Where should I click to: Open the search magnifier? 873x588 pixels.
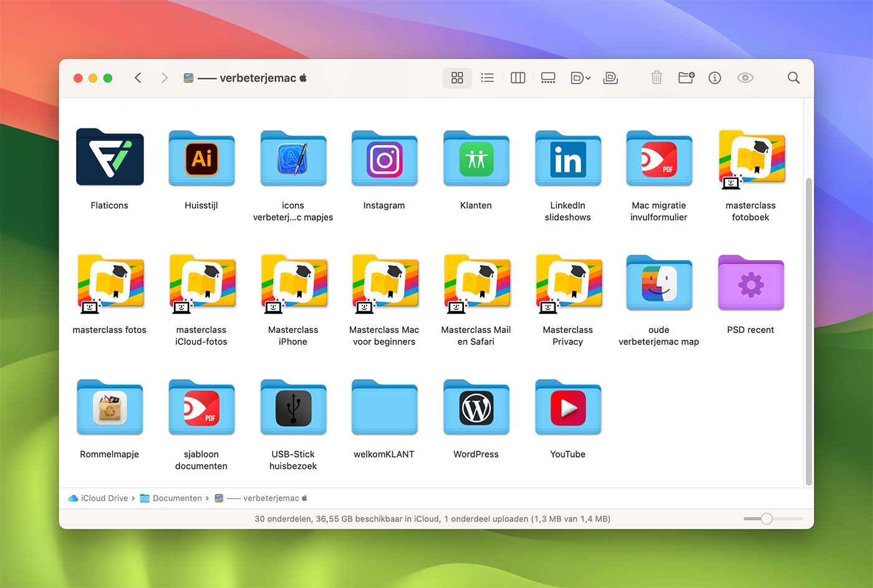pos(793,77)
